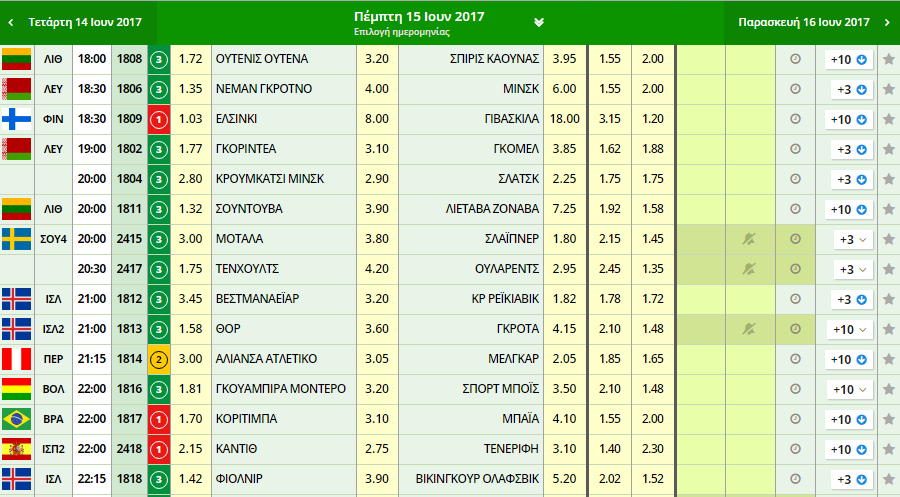Image resolution: width=900 pixels, height=497 pixels.
Task: Toggle favorite star for ΚΟΡΙΤΙΜΠΑ match
Action: click(888, 419)
